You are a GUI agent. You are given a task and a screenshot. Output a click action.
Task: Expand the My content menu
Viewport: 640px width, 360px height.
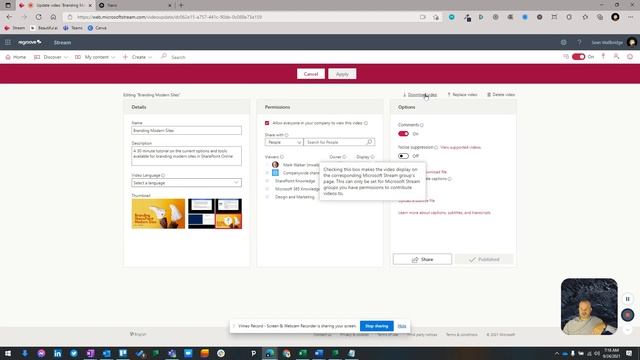point(95,57)
